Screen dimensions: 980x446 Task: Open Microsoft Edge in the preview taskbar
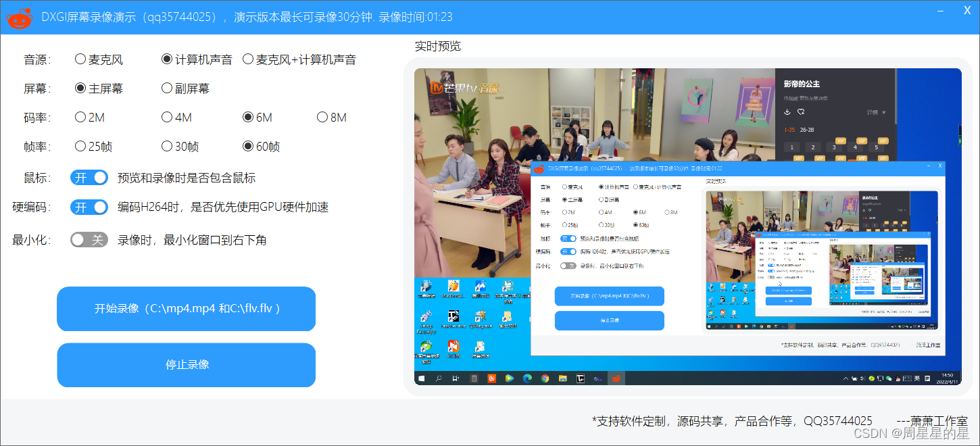pyautogui.click(x=527, y=378)
